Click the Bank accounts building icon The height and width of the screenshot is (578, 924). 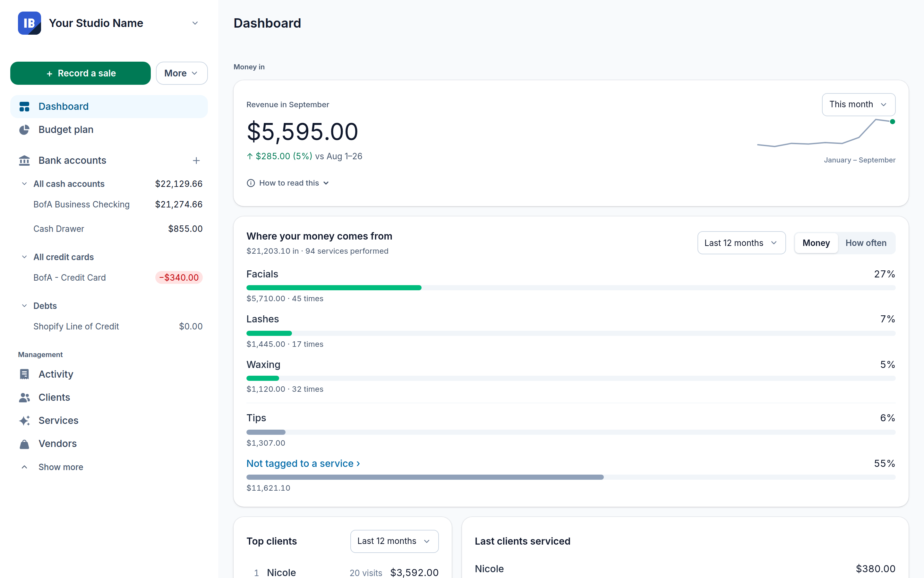tap(24, 161)
